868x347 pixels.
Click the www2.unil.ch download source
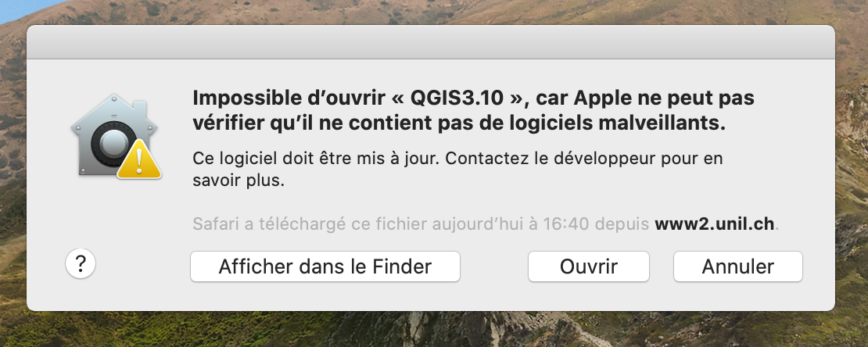tap(714, 224)
